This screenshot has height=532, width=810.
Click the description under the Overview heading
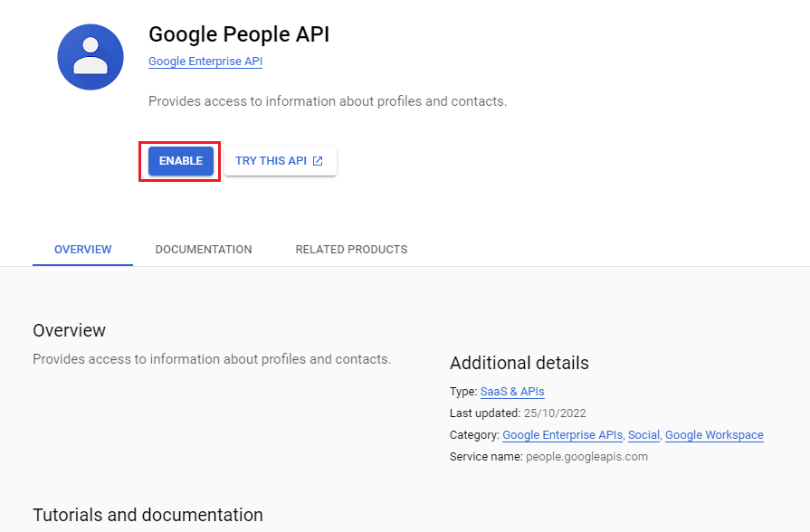[212, 359]
